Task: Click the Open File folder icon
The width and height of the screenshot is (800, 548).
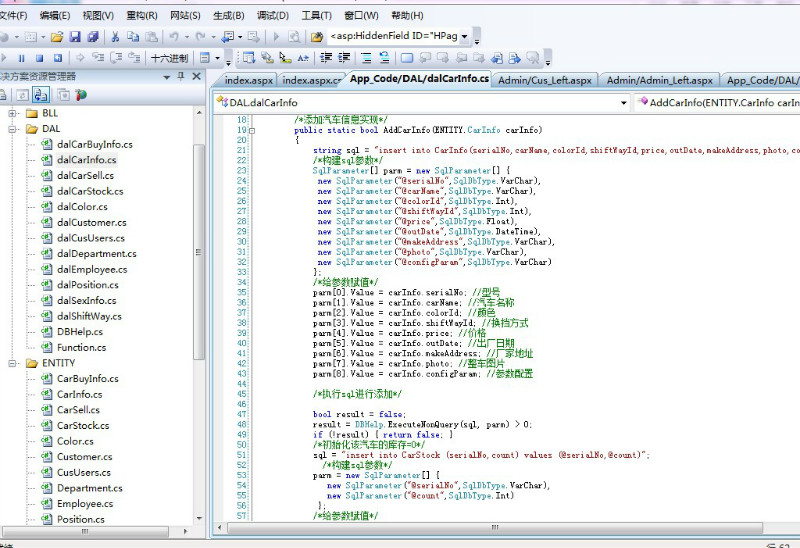Action: tap(59, 37)
